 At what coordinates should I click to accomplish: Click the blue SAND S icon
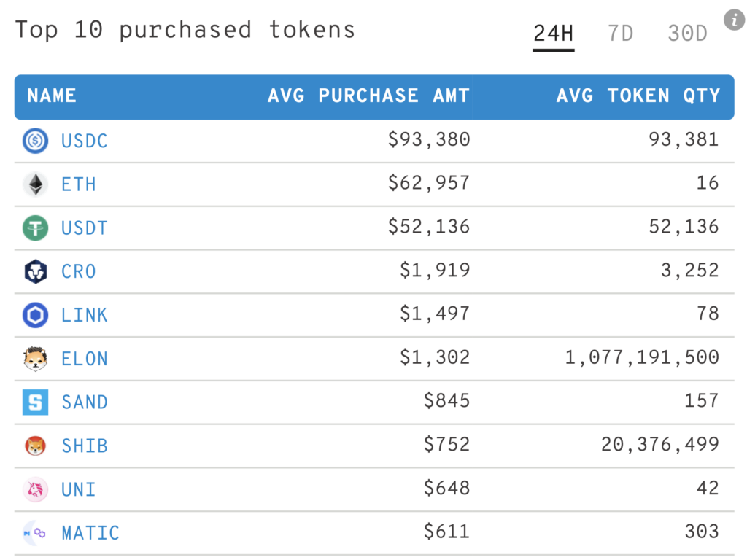35,402
